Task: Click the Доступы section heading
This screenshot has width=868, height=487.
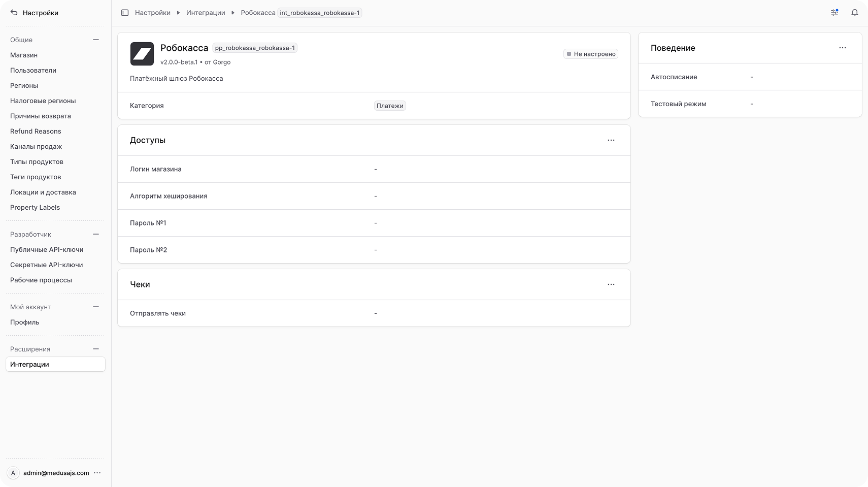Action: (148, 140)
